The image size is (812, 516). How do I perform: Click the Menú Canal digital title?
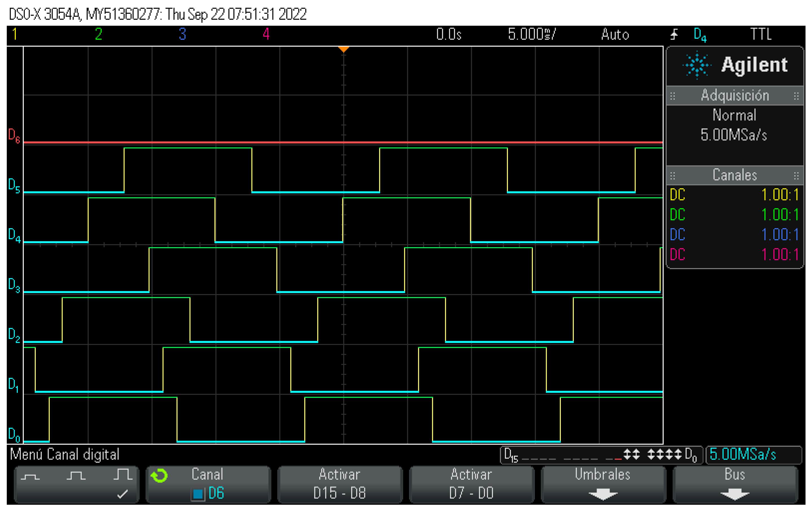(64, 455)
